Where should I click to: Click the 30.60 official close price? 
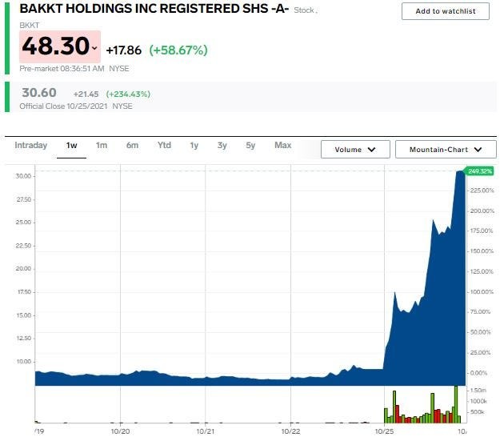pyautogui.click(x=38, y=93)
